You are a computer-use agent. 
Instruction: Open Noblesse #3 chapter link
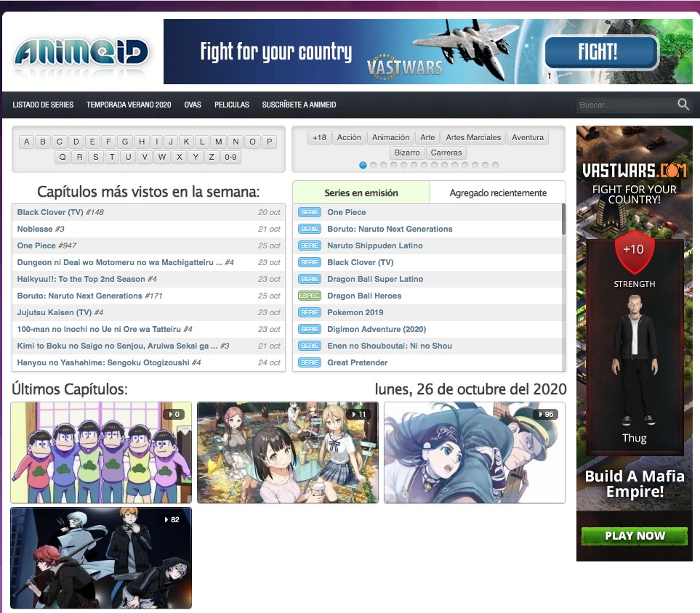pyautogui.click(x=41, y=229)
